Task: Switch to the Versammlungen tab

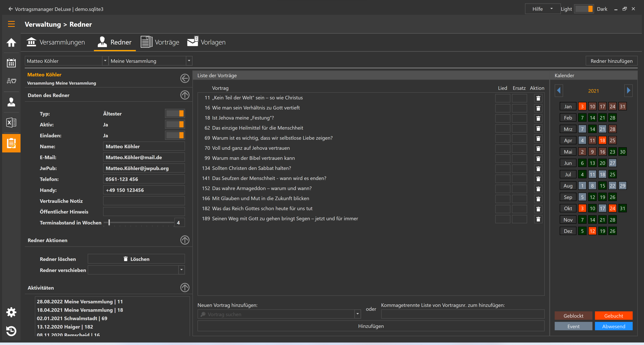Action: 56,42
